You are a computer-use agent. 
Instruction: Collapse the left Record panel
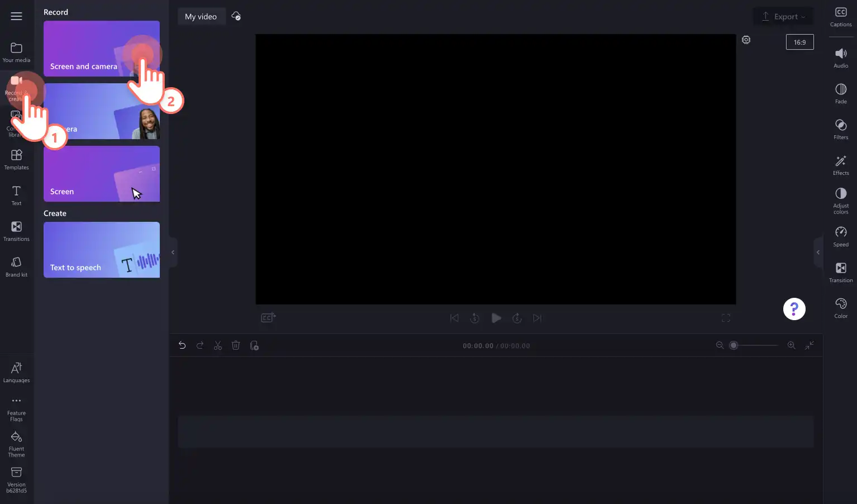(x=173, y=253)
